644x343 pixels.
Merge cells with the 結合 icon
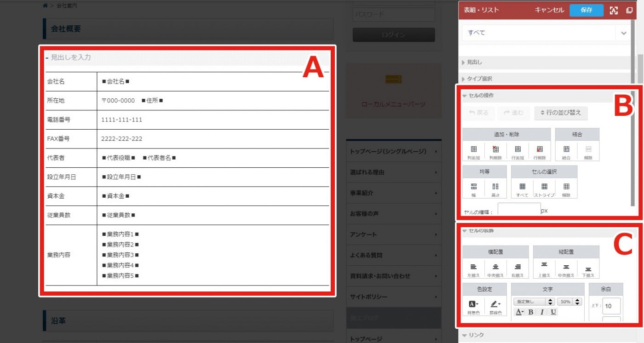[566, 149]
